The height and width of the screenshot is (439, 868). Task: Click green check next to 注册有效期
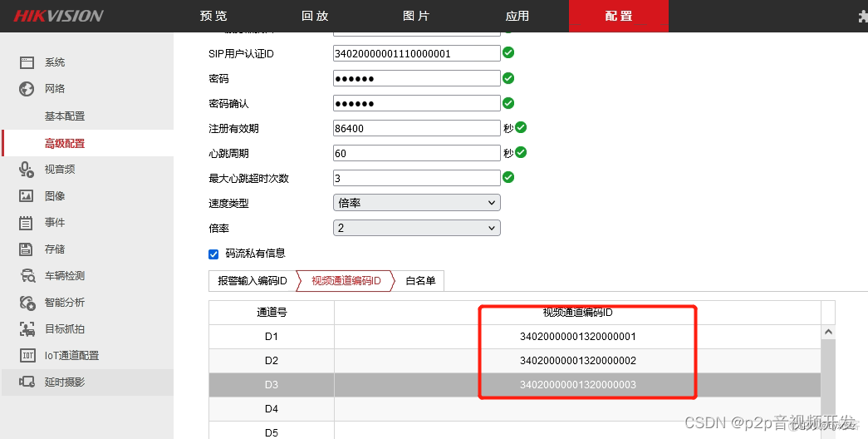pyautogui.click(x=520, y=127)
